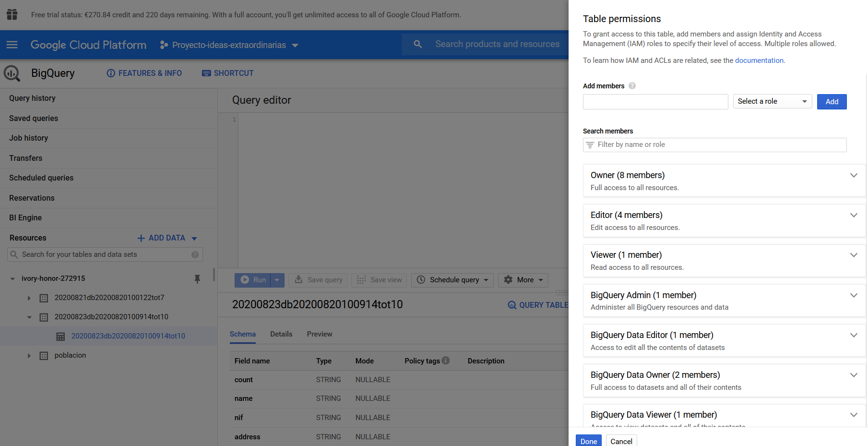Click the 'count' field name

tap(244, 380)
